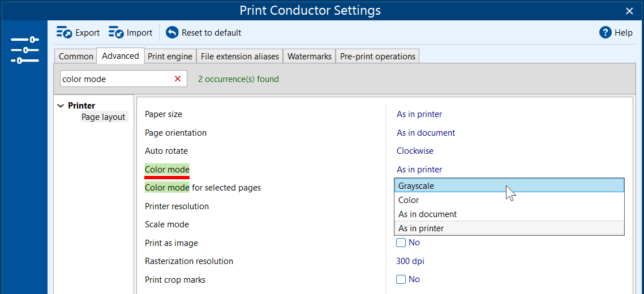The height and width of the screenshot is (294, 644).
Task: Choose Color option in dropdown list
Action: (409, 200)
